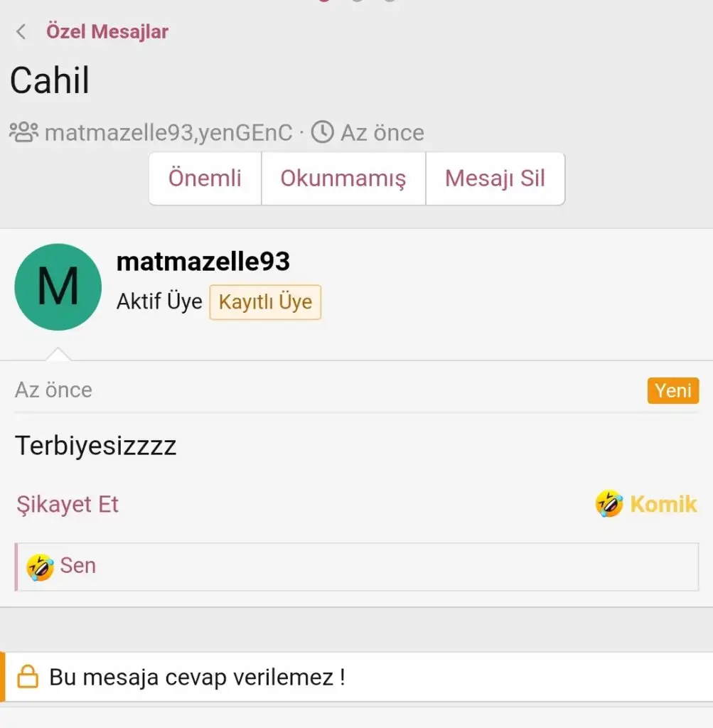Click the clock icon beside Az önce
The height and width of the screenshot is (728, 713).
(x=323, y=132)
